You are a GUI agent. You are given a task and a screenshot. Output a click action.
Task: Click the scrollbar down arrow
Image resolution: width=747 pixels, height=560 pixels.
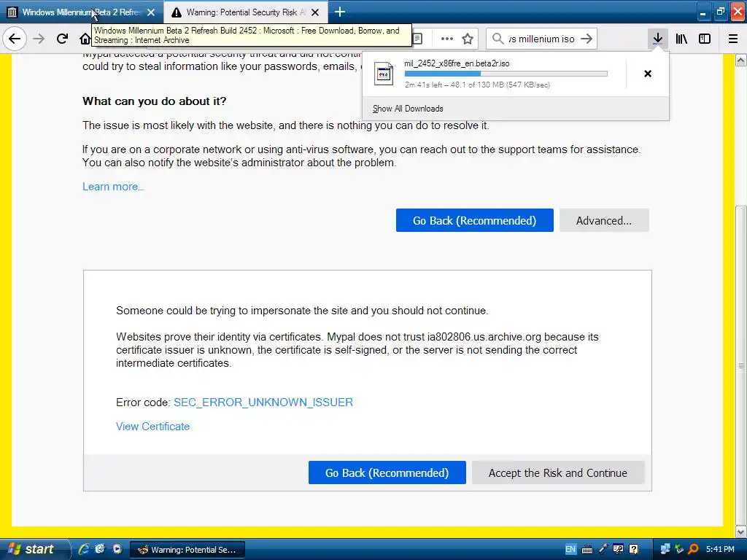[x=741, y=532]
